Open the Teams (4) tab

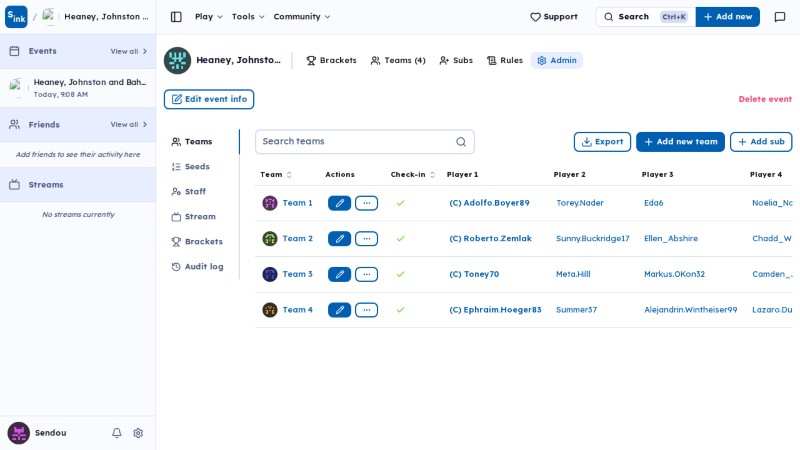398,60
